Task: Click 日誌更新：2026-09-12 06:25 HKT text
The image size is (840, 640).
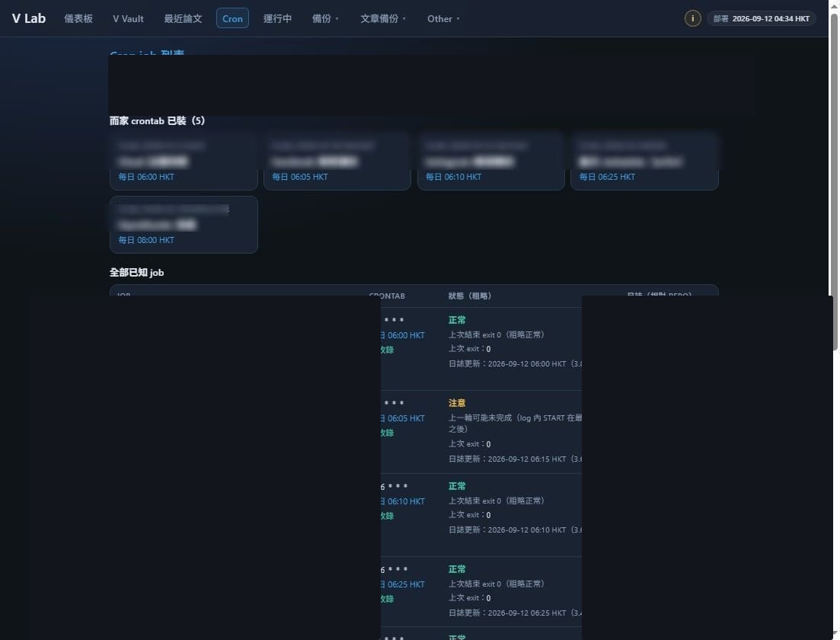Action: click(515, 613)
